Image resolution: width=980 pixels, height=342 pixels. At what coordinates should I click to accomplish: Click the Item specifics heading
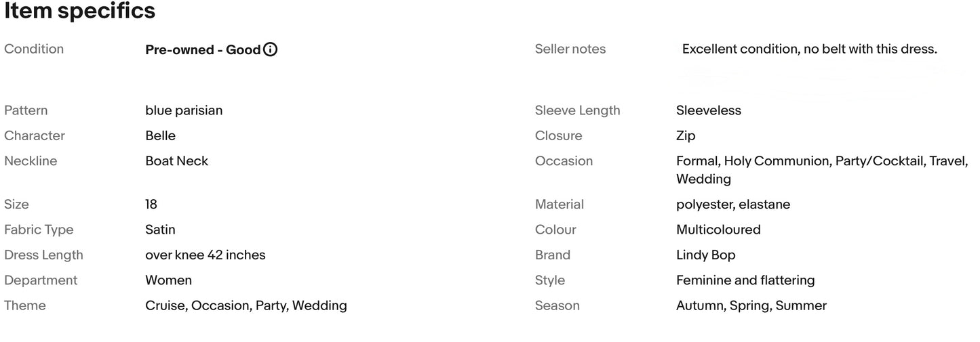(80, 12)
